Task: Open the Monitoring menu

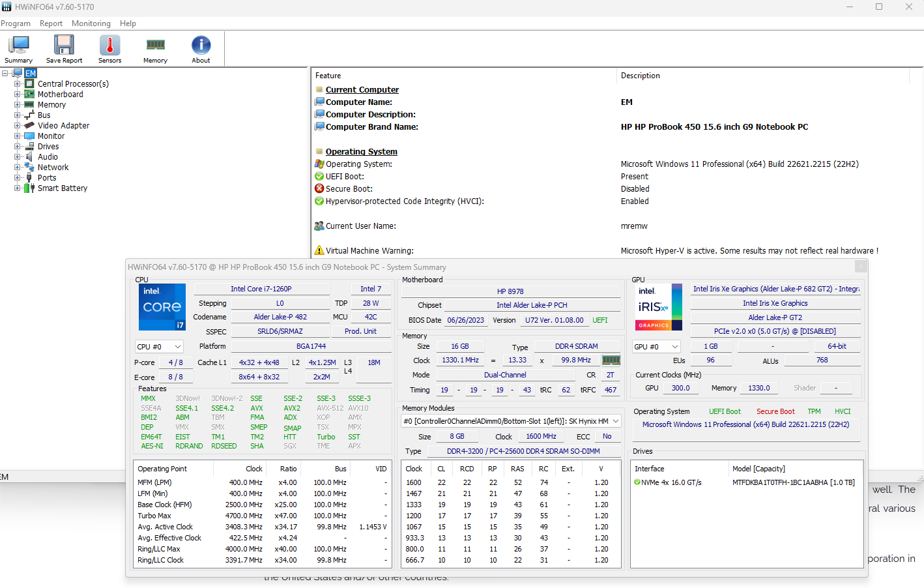Action: 91,23
